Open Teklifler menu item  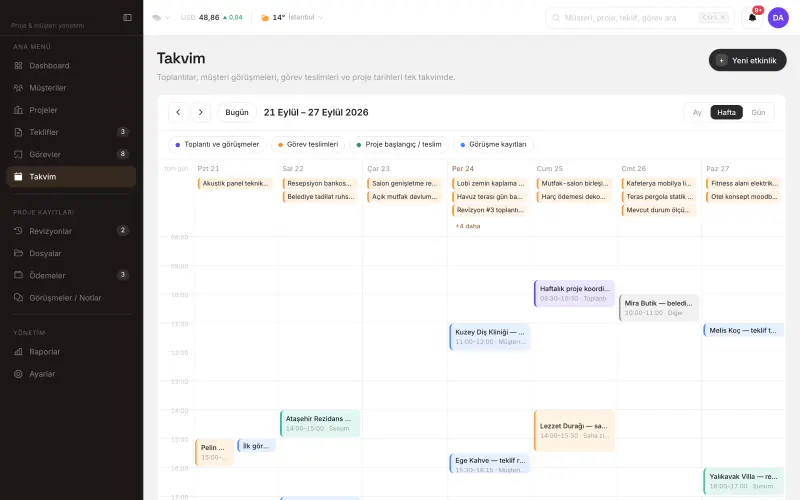coord(71,132)
